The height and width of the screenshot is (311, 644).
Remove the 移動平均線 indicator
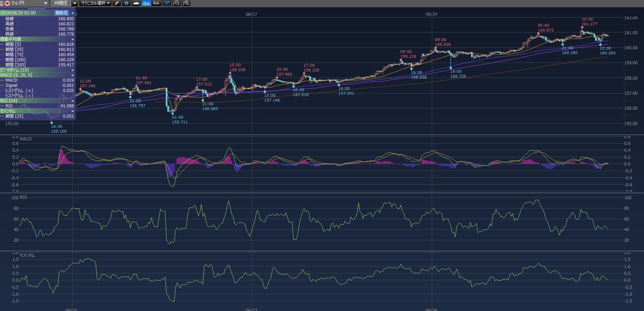click(73, 39)
